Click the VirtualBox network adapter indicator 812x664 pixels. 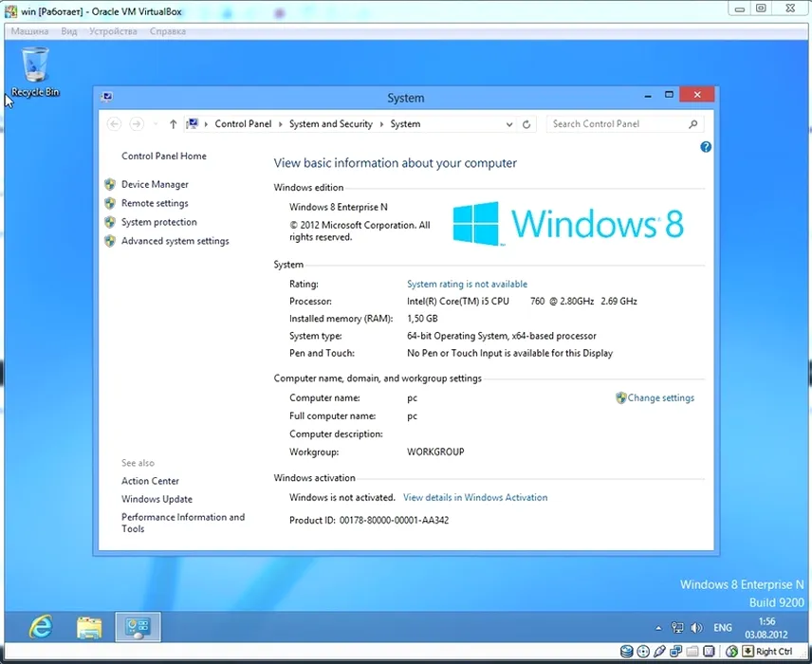point(675,652)
